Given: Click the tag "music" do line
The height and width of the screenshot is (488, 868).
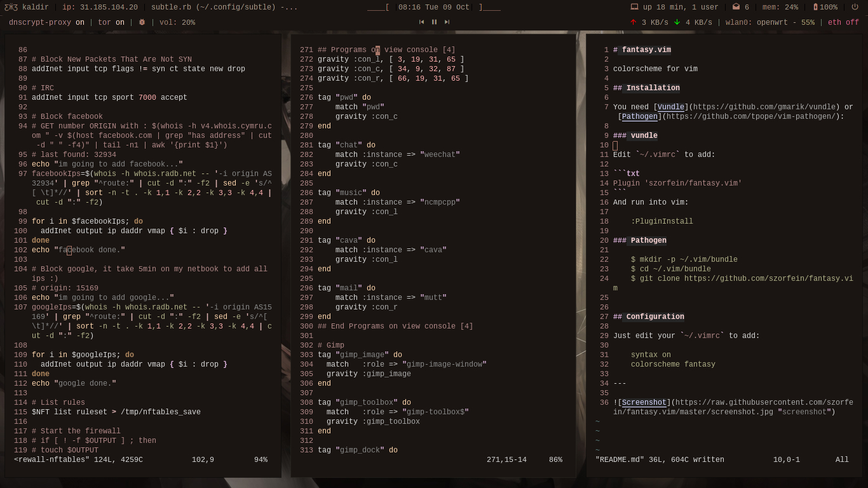Looking at the screenshot, I should click(349, 193).
